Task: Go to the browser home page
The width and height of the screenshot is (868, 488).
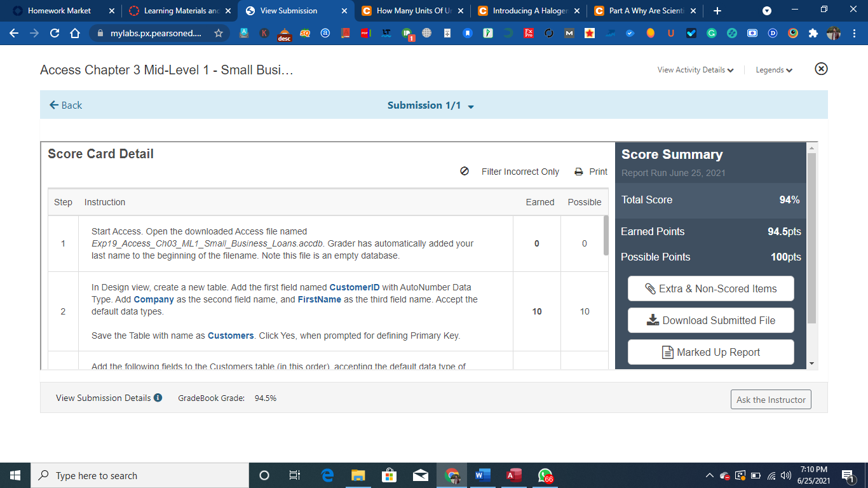Action: [75, 33]
